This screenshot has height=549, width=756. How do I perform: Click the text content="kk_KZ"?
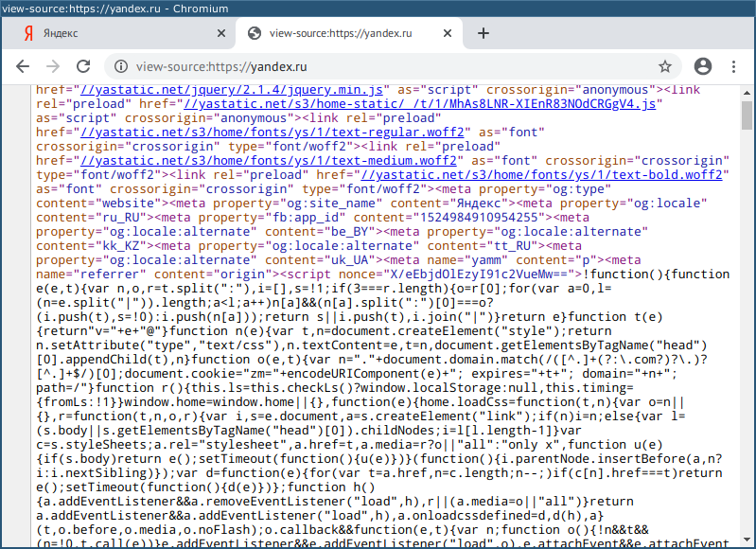91,245
